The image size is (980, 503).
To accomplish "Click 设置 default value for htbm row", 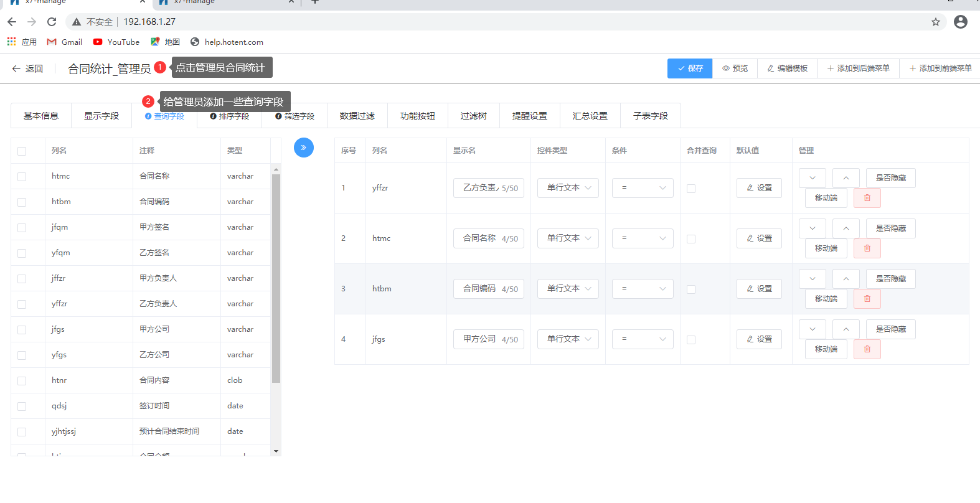I will click(x=759, y=289).
